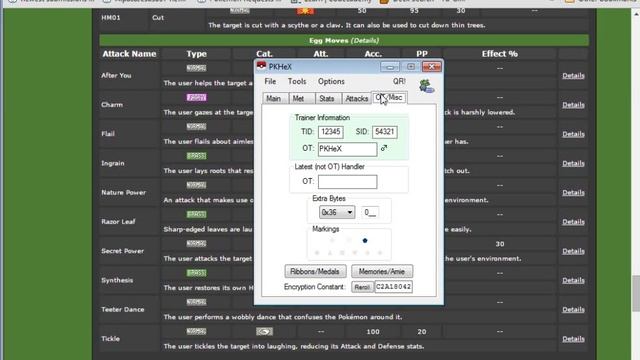Screen dimensions: 640x360
Task: Open the 0x36 Extra Bytes dropdown
Action: click(x=337, y=212)
